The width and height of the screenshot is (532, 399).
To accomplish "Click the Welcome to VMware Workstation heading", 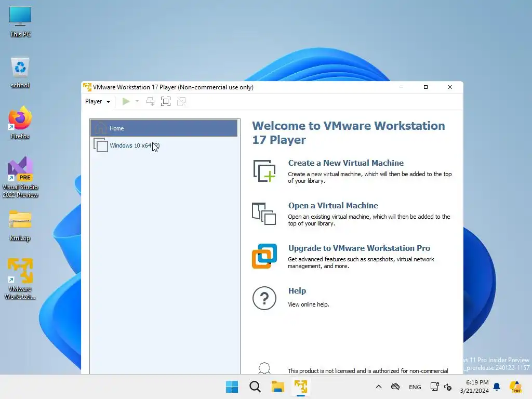I will [x=349, y=132].
